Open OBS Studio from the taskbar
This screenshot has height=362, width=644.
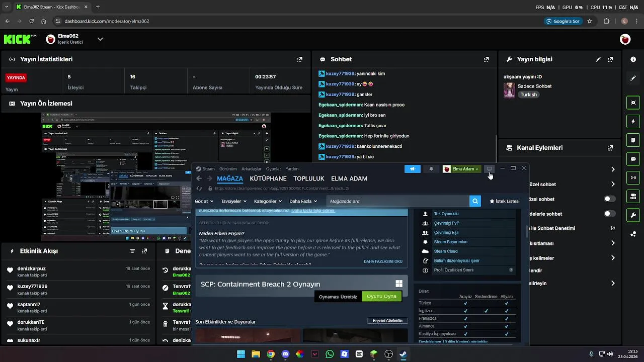(388, 354)
